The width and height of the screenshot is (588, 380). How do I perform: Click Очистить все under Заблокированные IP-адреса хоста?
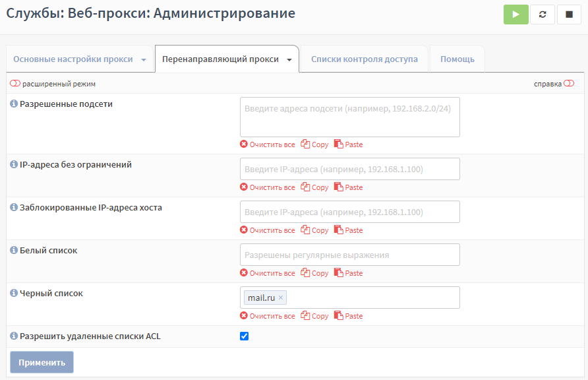click(x=268, y=230)
